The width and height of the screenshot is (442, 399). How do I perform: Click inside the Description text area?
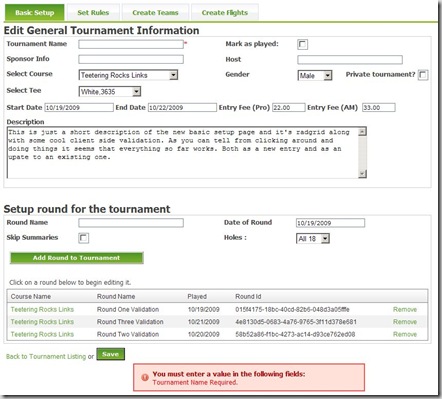(x=183, y=152)
